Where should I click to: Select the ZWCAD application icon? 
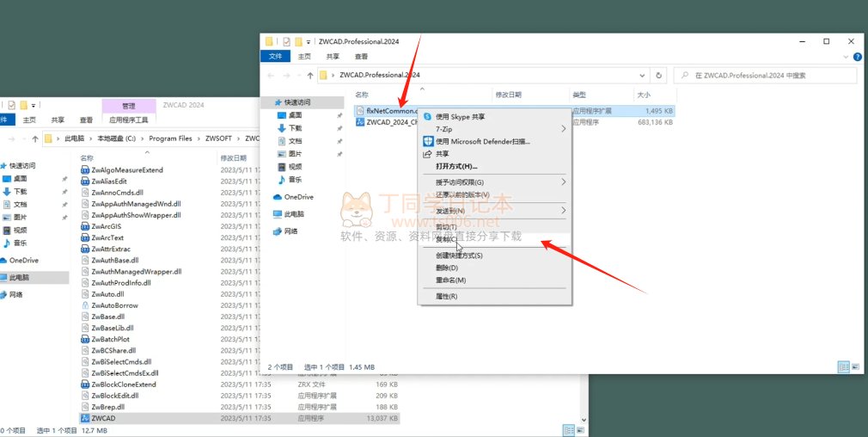(x=85, y=418)
